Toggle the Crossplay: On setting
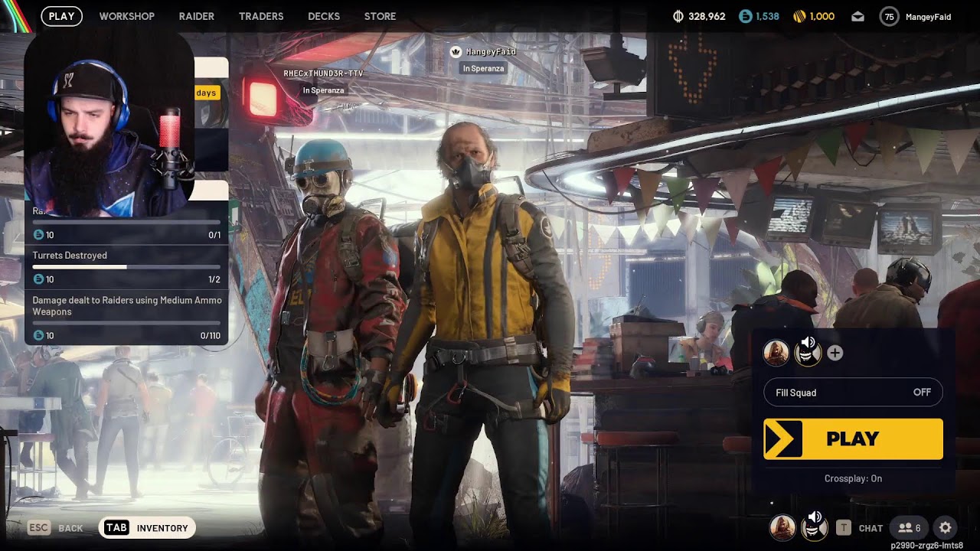Screen dimensions: 980x551 point(853,478)
